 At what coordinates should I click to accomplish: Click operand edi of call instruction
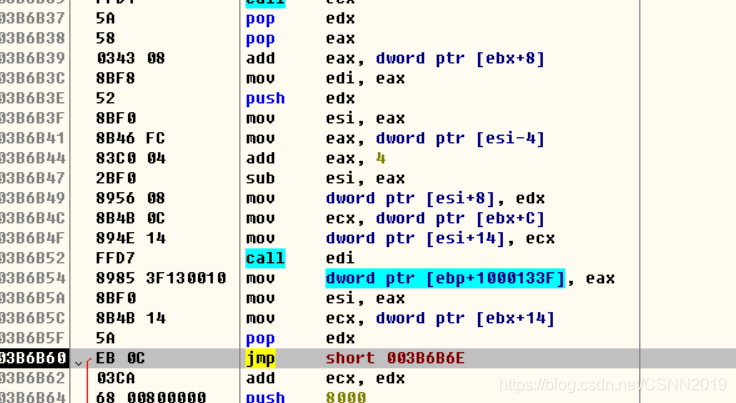click(340, 258)
